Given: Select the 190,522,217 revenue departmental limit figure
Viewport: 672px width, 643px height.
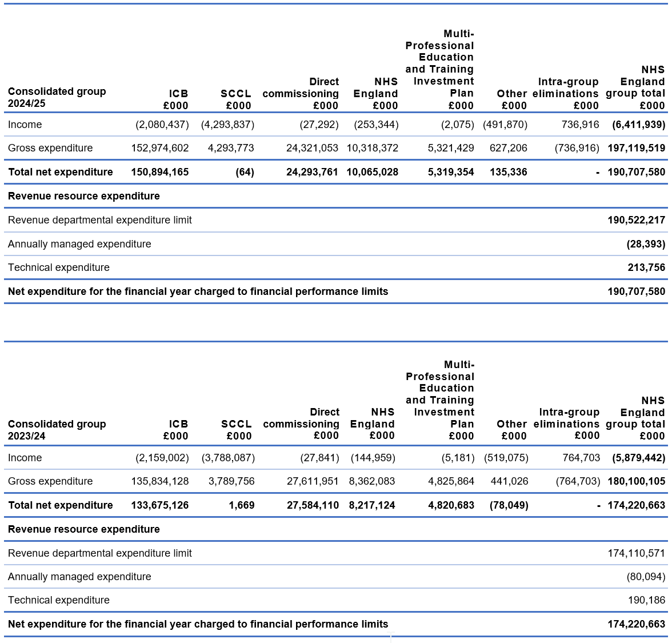Looking at the screenshot, I should [636, 220].
